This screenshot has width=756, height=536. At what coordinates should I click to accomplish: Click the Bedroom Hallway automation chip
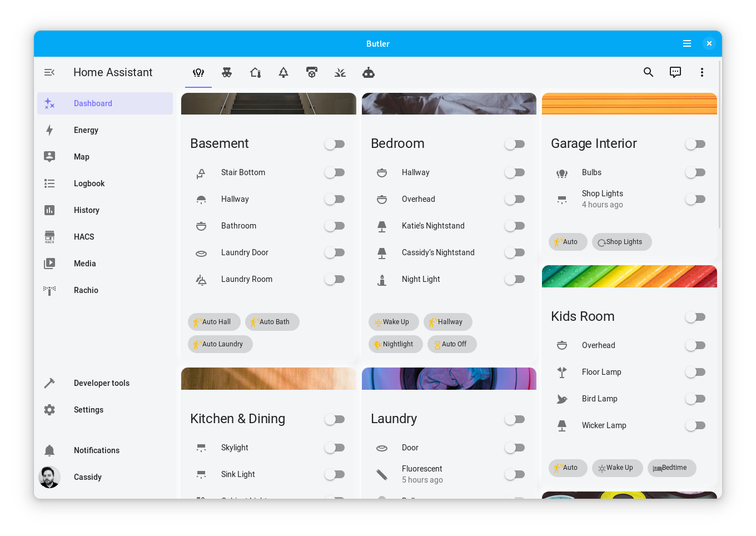[448, 322]
